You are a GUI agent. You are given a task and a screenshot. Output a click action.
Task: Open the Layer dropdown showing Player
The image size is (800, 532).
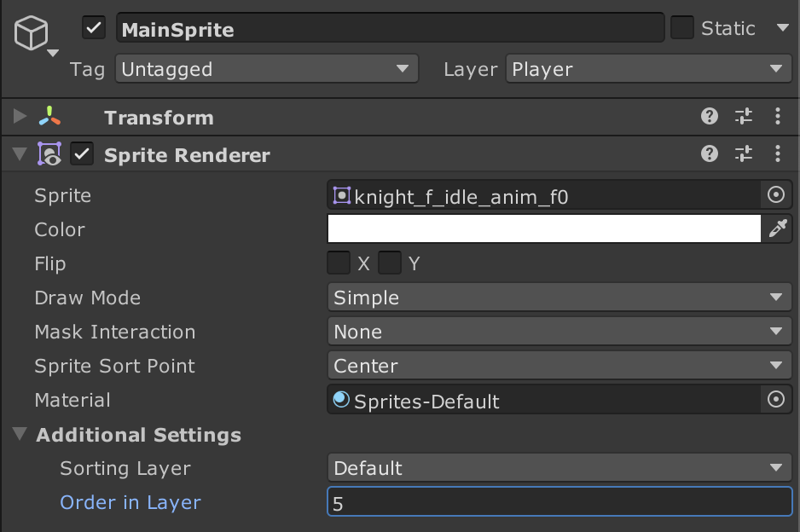pyautogui.click(x=649, y=69)
